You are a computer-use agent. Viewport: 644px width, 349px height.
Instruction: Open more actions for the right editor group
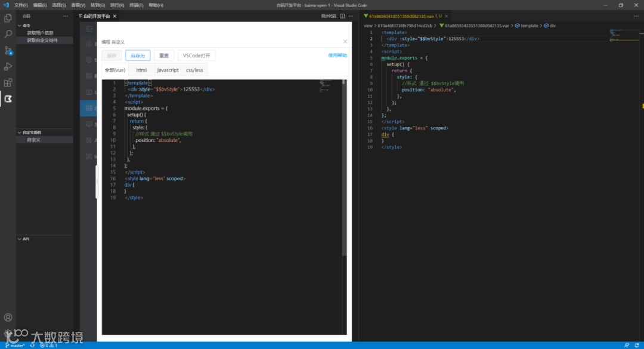tap(636, 16)
